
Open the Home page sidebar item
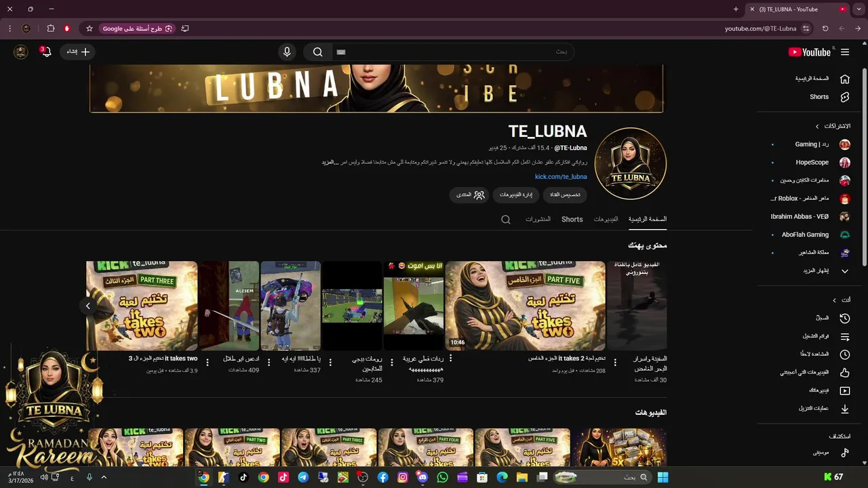pyautogui.click(x=822, y=79)
